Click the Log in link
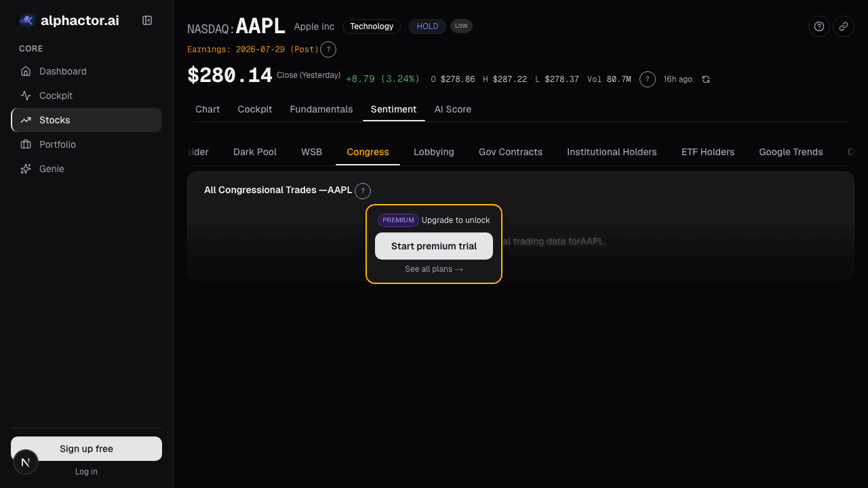Screen dimensions: 868x488 pyautogui.click(x=86, y=472)
